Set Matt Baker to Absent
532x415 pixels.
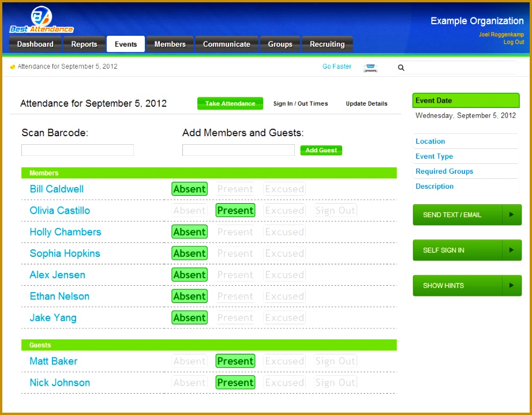click(x=189, y=360)
